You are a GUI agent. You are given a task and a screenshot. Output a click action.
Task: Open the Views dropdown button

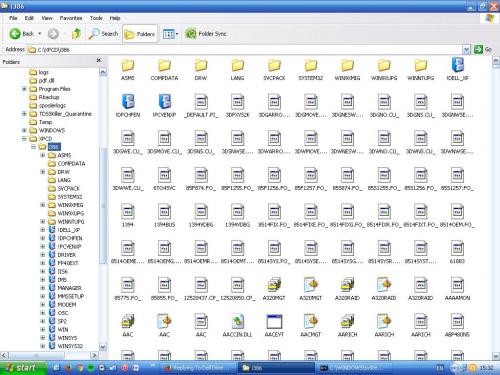tap(170, 34)
